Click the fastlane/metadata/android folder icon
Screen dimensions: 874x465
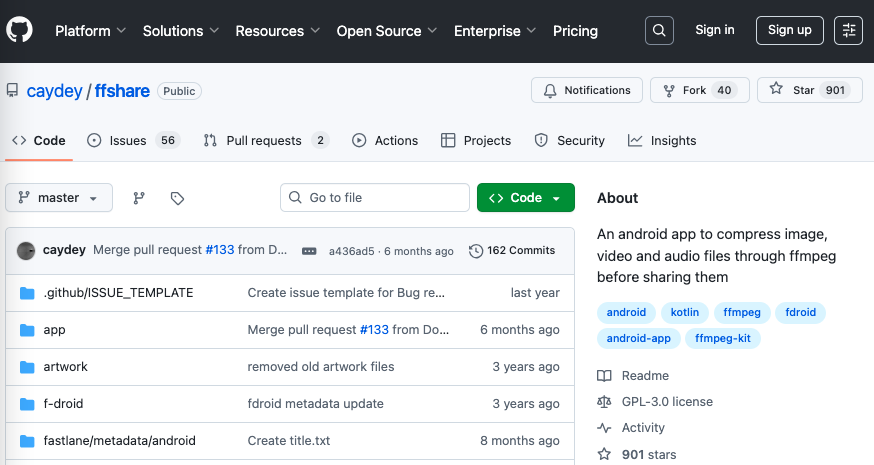[x=27, y=441]
